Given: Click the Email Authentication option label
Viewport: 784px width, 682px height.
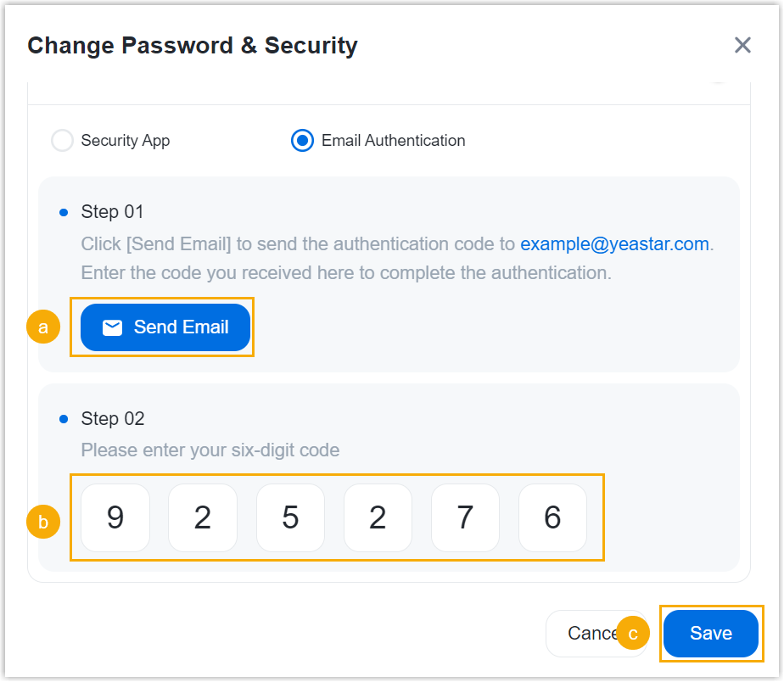Looking at the screenshot, I should pyautogui.click(x=393, y=141).
